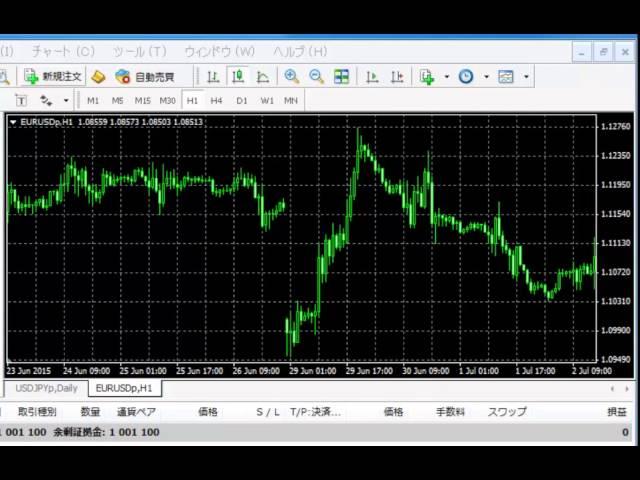Click the 1.12350 price scale label
The height and width of the screenshot is (480, 640).
coord(616,156)
